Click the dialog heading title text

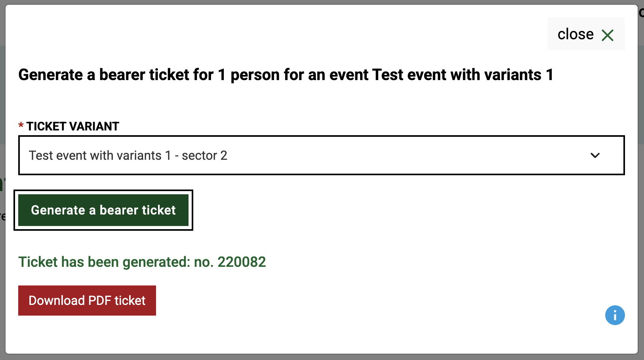[286, 75]
